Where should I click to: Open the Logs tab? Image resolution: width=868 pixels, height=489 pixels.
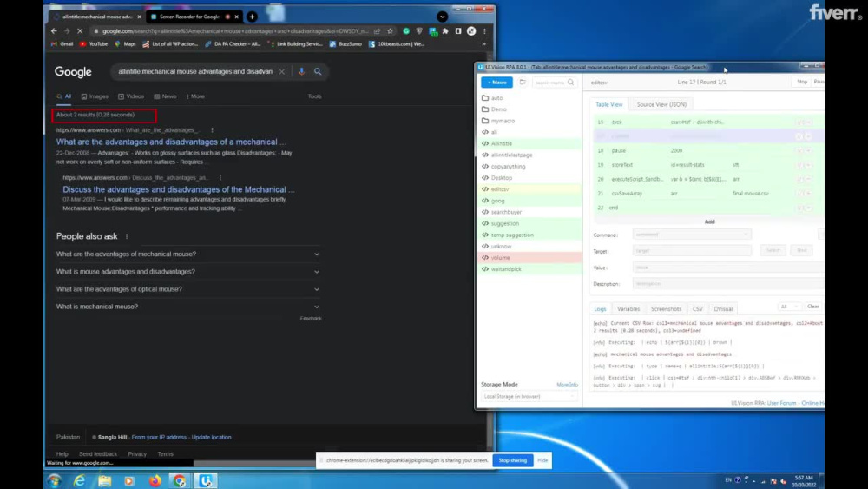pyautogui.click(x=600, y=309)
